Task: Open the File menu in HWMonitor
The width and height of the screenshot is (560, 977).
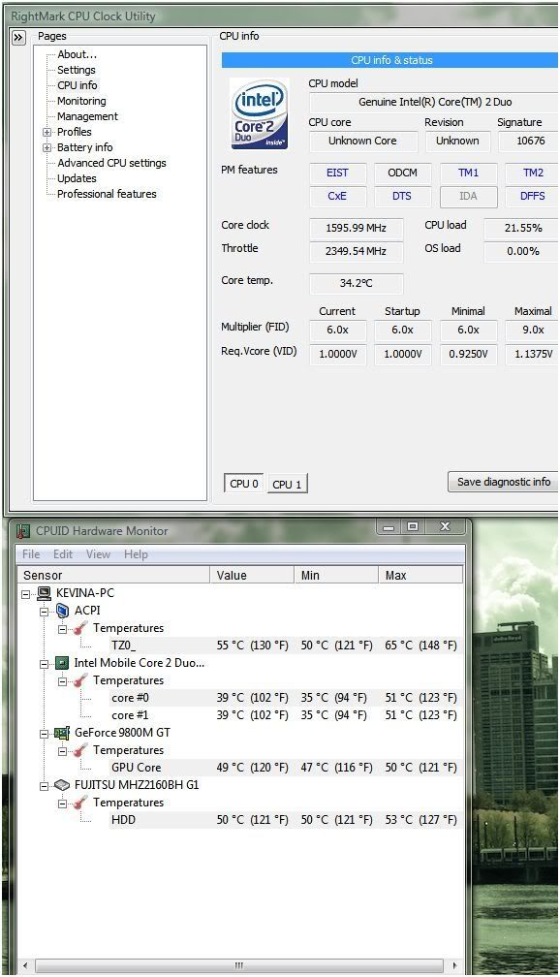Action: pyautogui.click(x=31, y=554)
